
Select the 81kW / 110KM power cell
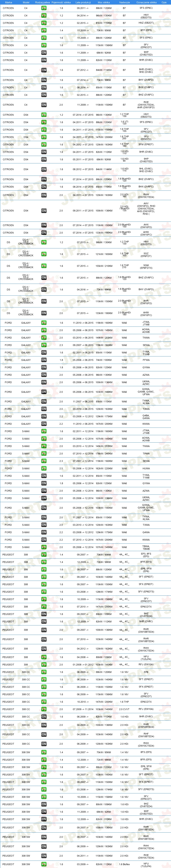[x=104, y=23]
